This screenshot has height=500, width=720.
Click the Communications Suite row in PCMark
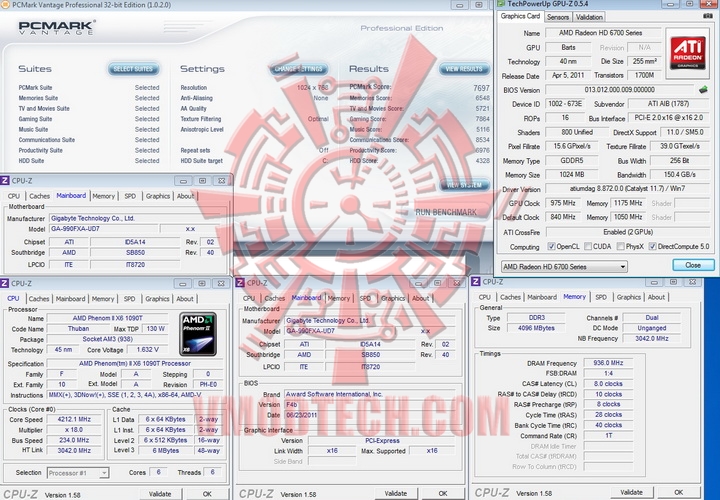pos(89,140)
